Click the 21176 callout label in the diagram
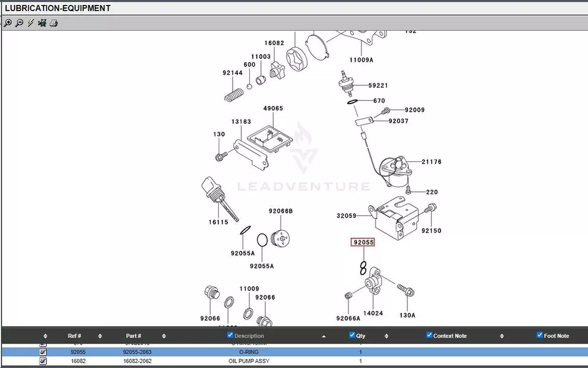 (x=431, y=162)
